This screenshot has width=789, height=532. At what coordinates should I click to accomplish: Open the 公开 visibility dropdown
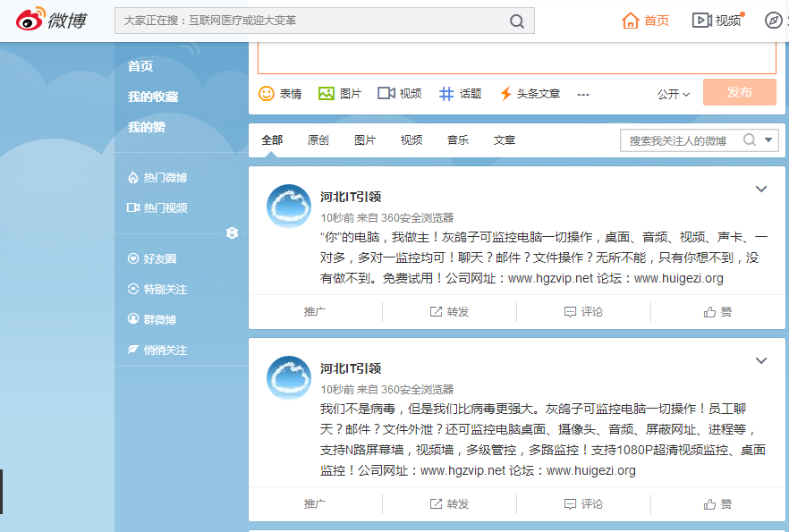click(674, 94)
